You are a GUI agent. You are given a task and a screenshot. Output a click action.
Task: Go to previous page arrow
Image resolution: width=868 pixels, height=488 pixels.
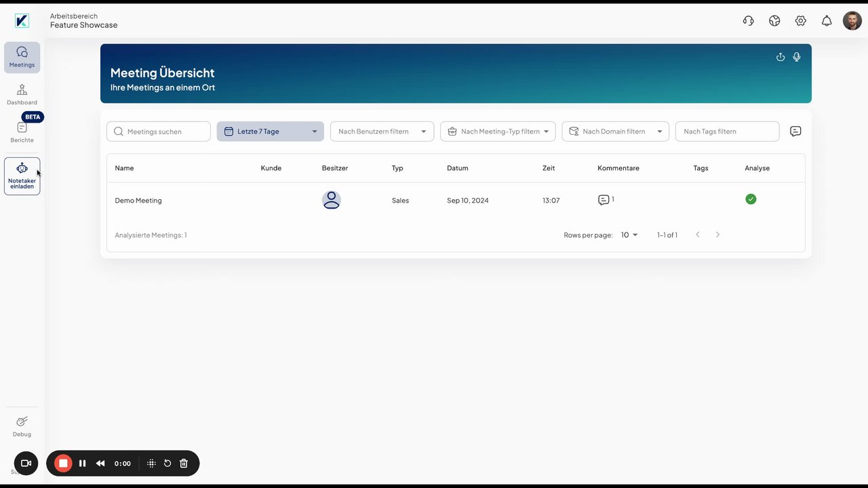[x=698, y=235]
